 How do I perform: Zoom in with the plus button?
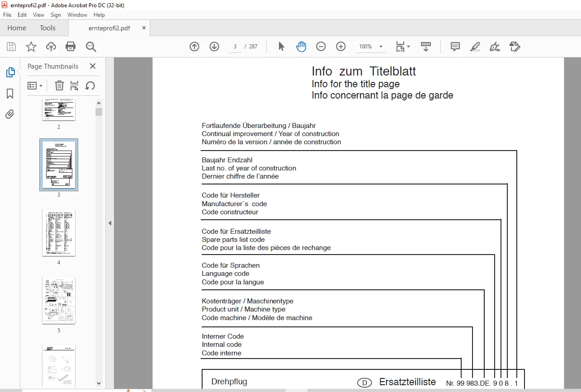[341, 47]
